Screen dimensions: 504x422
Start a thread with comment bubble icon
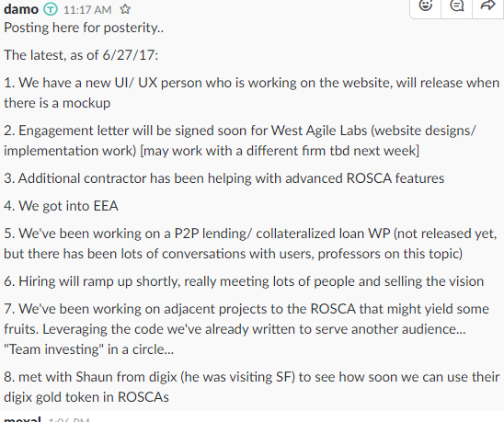click(x=456, y=6)
